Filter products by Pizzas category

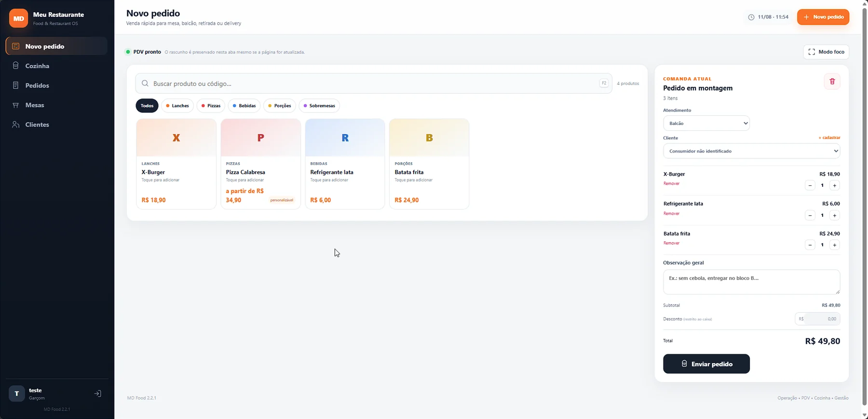pyautogui.click(x=211, y=106)
